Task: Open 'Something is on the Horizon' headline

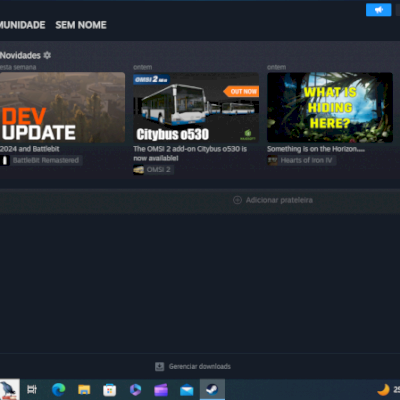Action: tap(316, 149)
